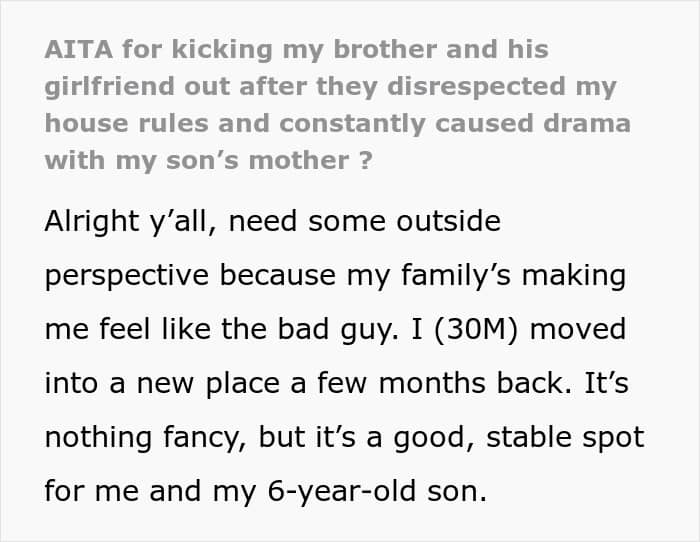Click "6-year-old" in the last line
Viewport: 700px width, 542px height.
pyautogui.click(x=342, y=492)
